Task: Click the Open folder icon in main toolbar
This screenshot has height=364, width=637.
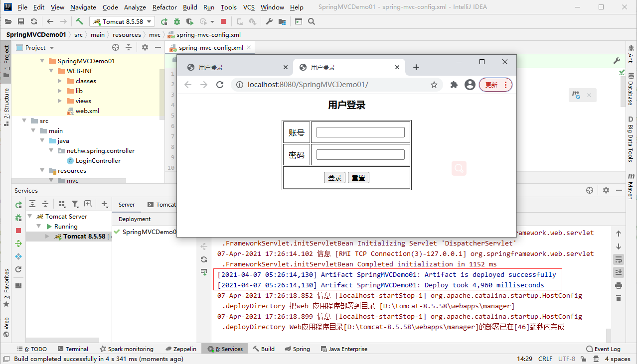Action: pyautogui.click(x=8, y=21)
